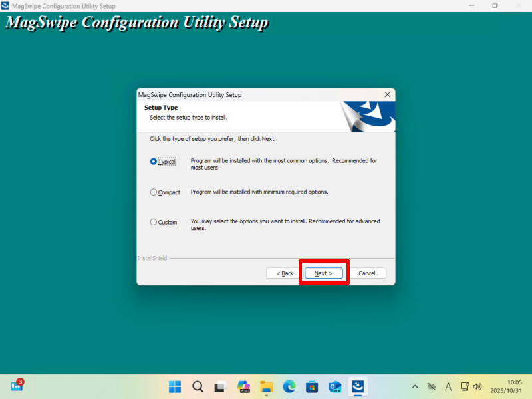Open Outlook from taskbar
Screen dimensions: 532x399
tap(335, 386)
